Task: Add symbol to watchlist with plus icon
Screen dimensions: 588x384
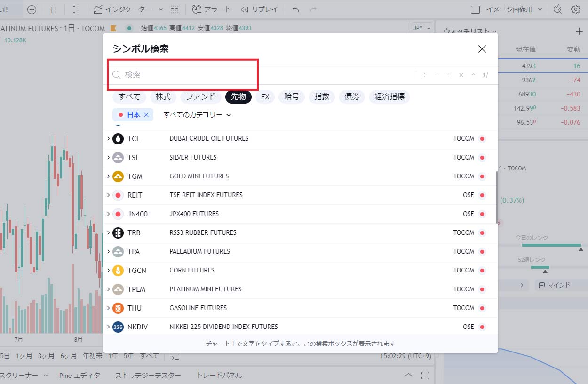Action: point(579,32)
